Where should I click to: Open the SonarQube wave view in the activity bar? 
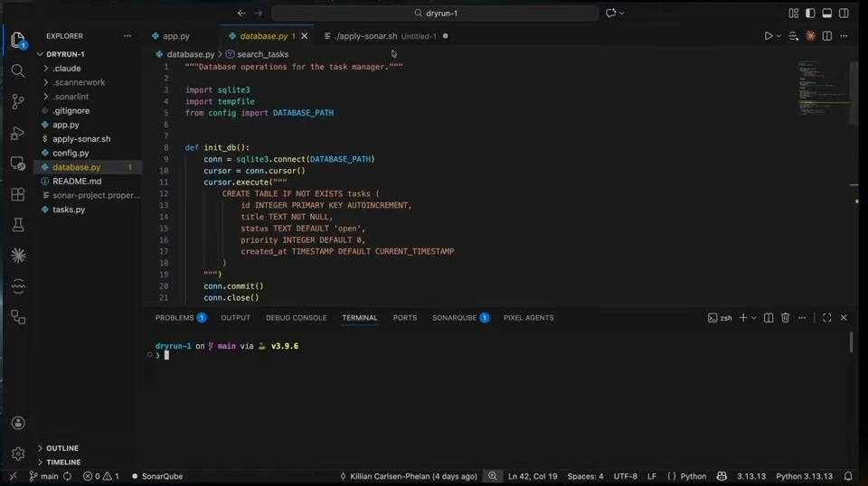[18, 285]
